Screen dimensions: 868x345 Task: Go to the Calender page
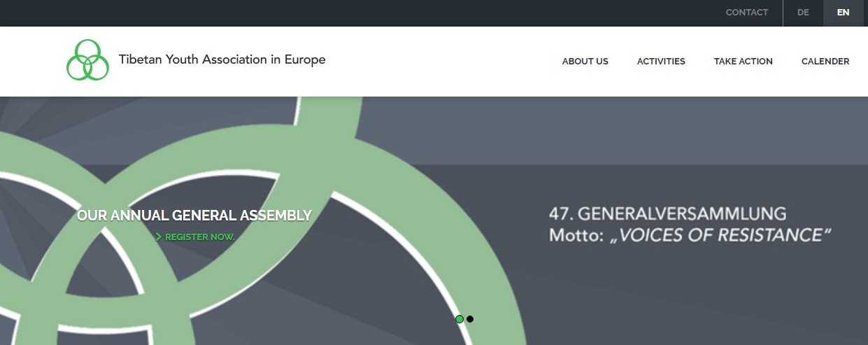pos(825,62)
